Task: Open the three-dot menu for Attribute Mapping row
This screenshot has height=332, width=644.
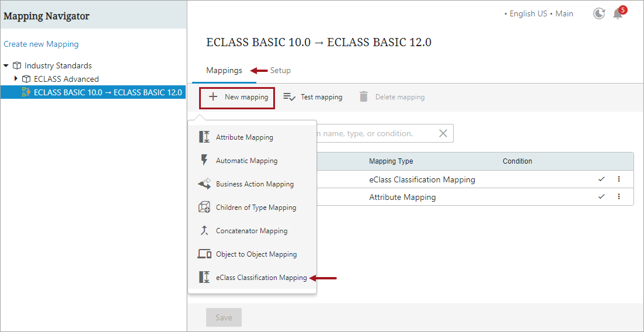Action: 618,196
